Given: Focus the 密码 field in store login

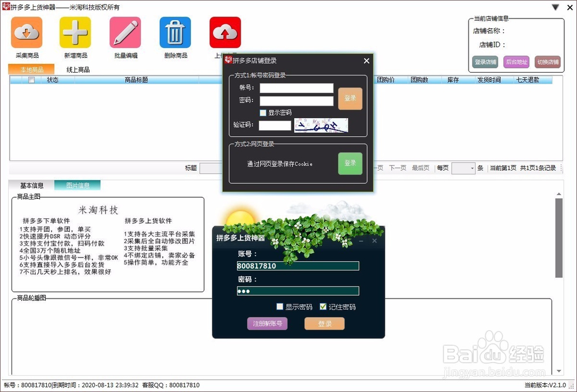Looking at the screenshot, I should pyautogui.click(x=297, y=101).
